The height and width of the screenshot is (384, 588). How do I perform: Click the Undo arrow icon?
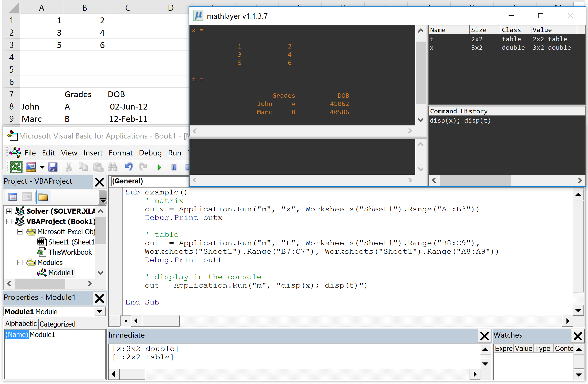[129, 167]
